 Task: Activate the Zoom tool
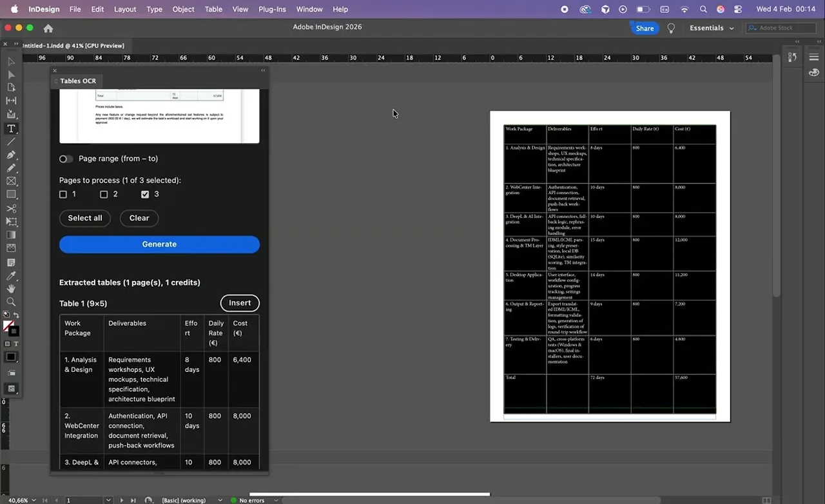(11, 302)
